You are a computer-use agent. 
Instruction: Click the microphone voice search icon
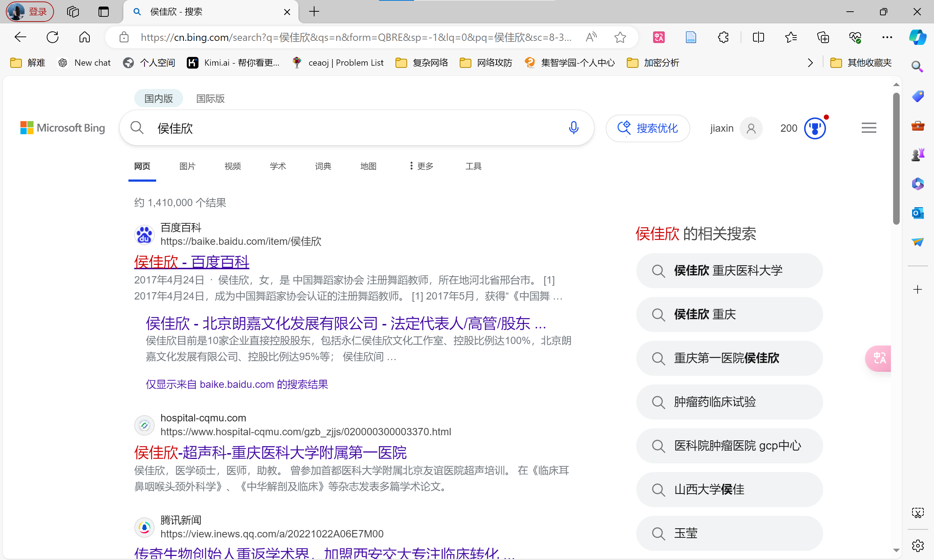[573, 128]
